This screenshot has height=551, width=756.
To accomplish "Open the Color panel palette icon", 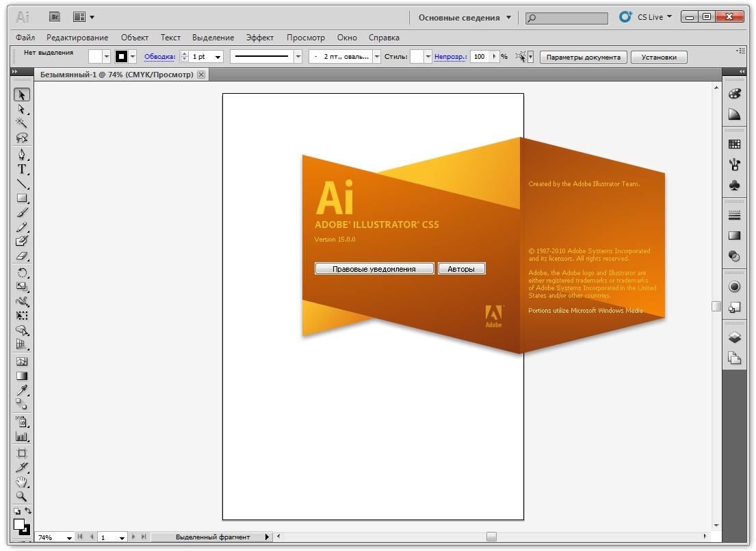I will click(x=734, y=94).
